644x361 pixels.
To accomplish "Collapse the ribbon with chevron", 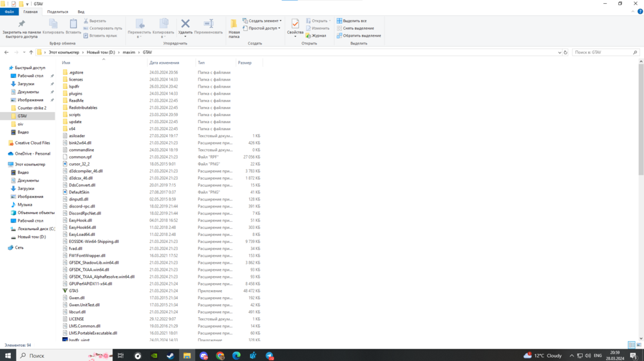I will coord(633,12).
